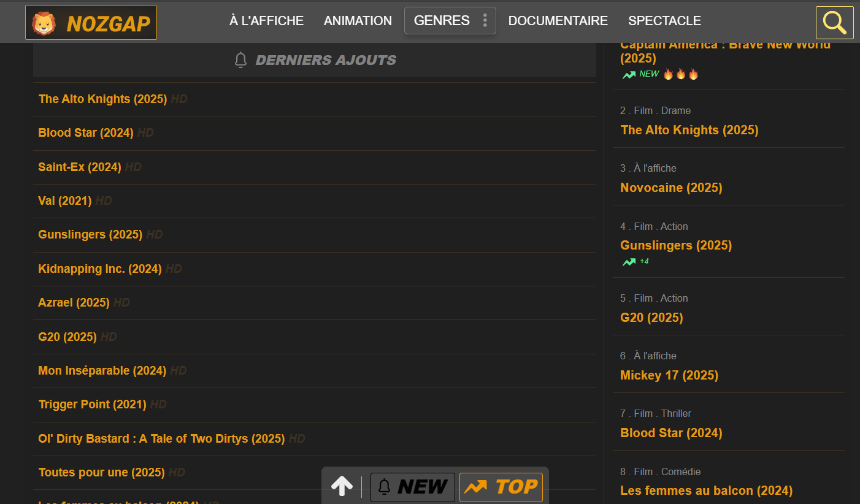
Task: Open Novocaine (2025) in top ranking
Action: pos(671,188)
